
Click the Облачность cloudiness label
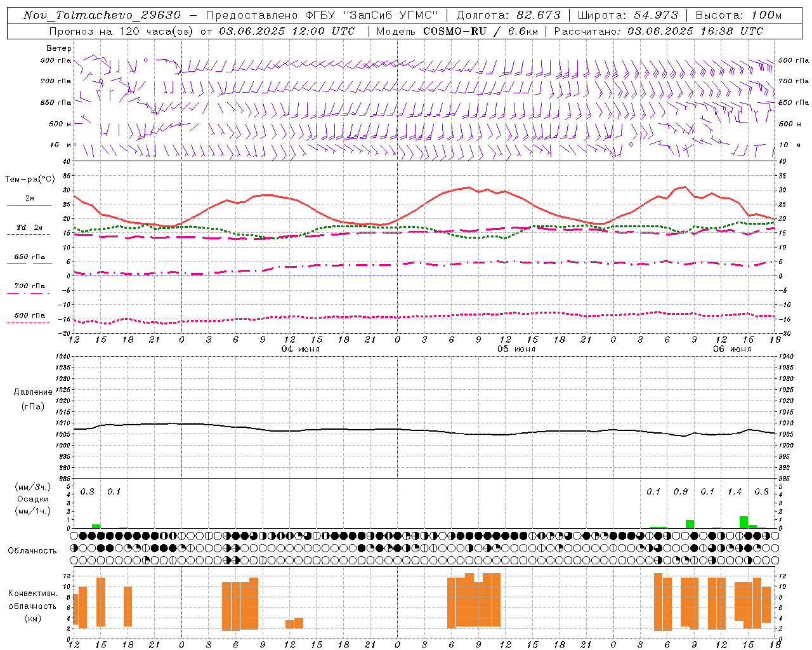coord(32,550)
